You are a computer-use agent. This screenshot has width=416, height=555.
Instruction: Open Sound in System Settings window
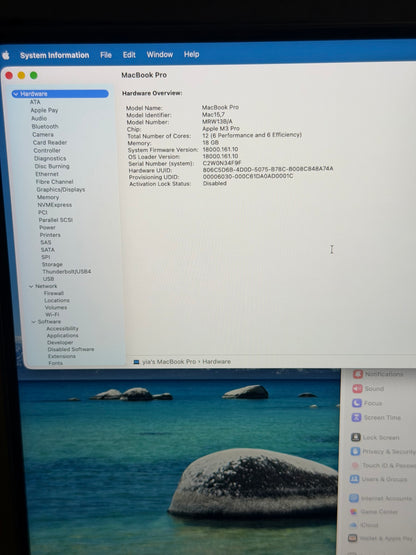click(368, 389)
